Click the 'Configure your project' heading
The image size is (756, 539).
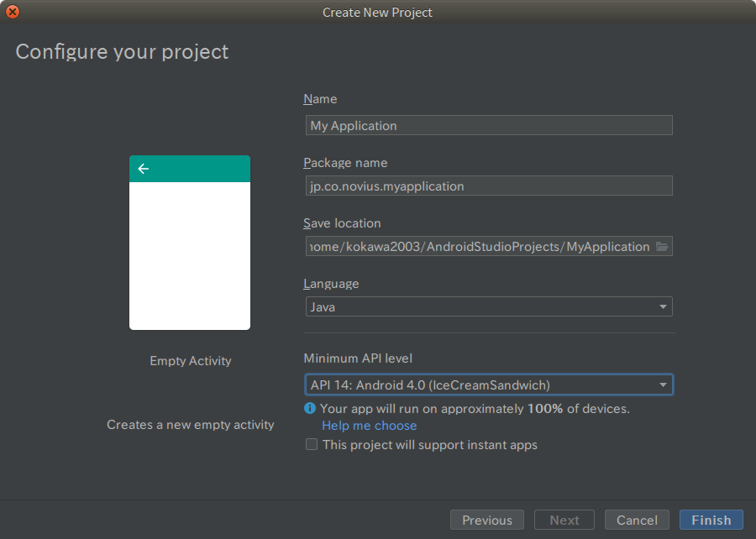coord(122,52)
